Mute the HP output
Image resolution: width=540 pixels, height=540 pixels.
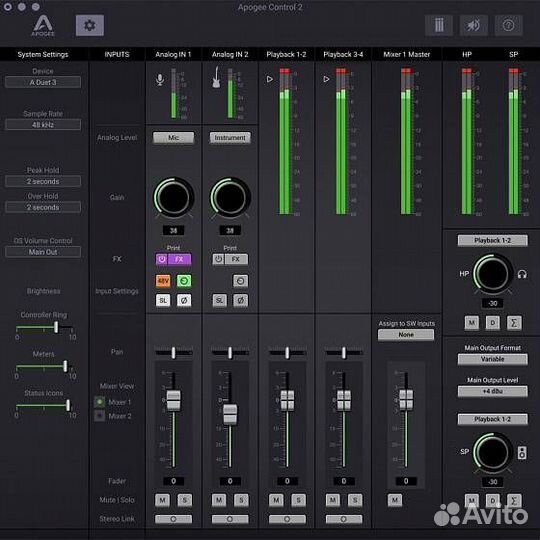point(471,323)
